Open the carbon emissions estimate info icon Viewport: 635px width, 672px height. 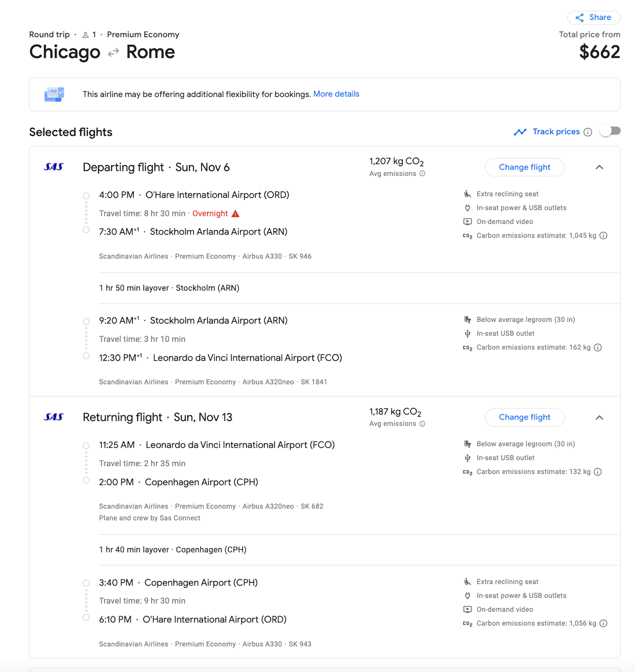pyautogui.click(x=604, y=235)
